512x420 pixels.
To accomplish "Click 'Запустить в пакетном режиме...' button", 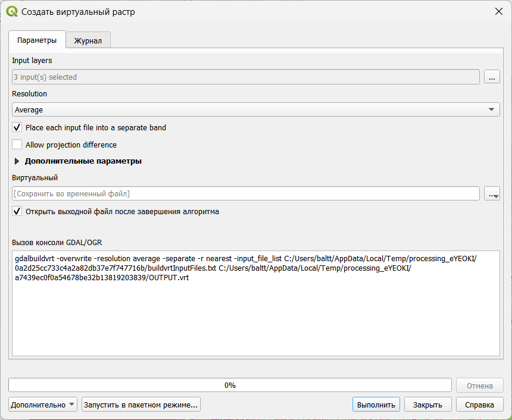I will coord(141,405).
